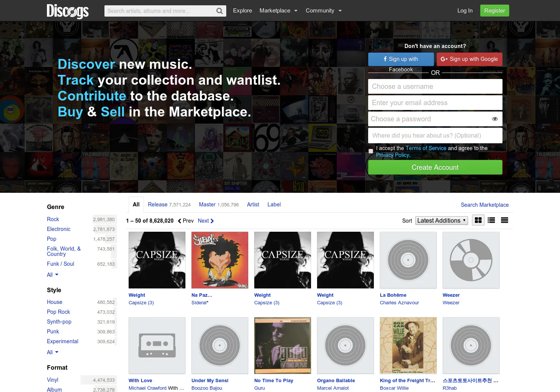Click the Create Account button
Image resolution: width=560 pixels, height=392 pixels.
pos(435,167)
